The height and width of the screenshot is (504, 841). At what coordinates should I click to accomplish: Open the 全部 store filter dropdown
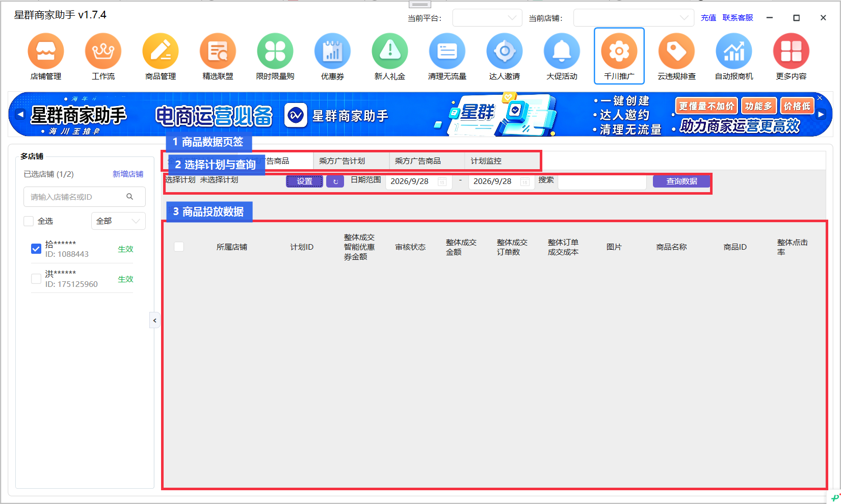118,221
